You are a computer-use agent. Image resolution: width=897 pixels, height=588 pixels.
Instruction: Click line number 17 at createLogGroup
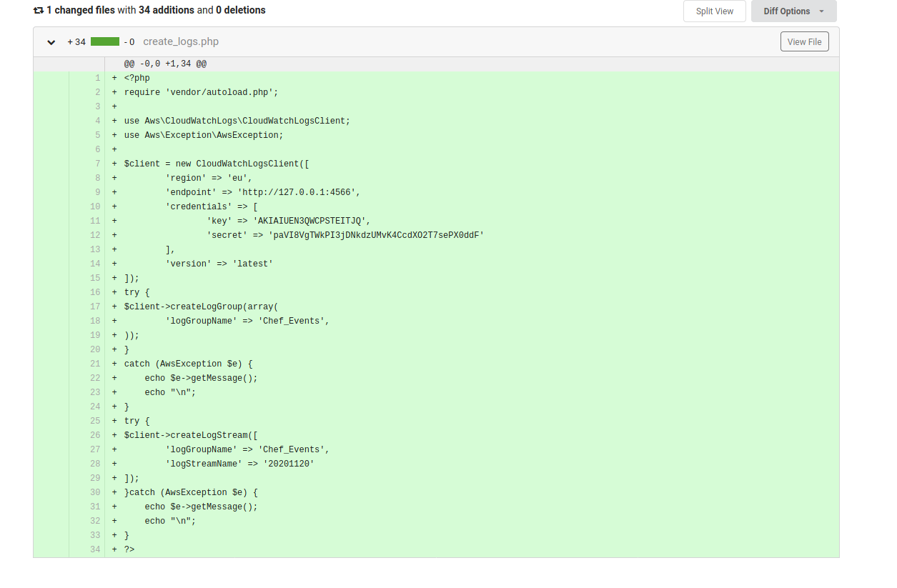(95, 307)
